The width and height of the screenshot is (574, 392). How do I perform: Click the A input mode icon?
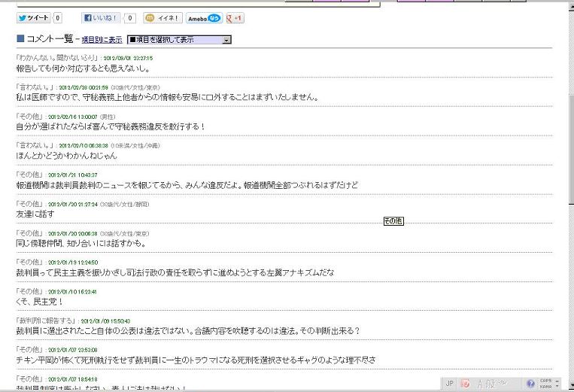pyautogui.click(x=480, y=384)
